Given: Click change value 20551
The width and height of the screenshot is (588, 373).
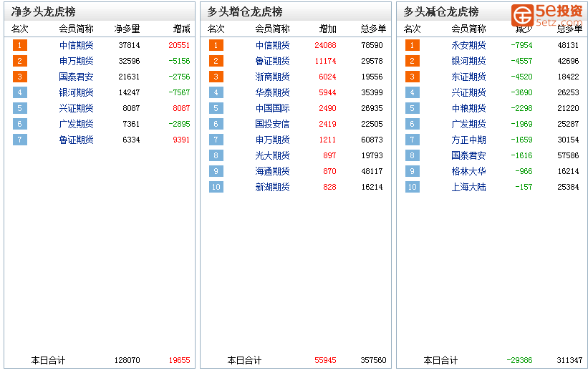Looking at the screenshot, I should [179, 45].
